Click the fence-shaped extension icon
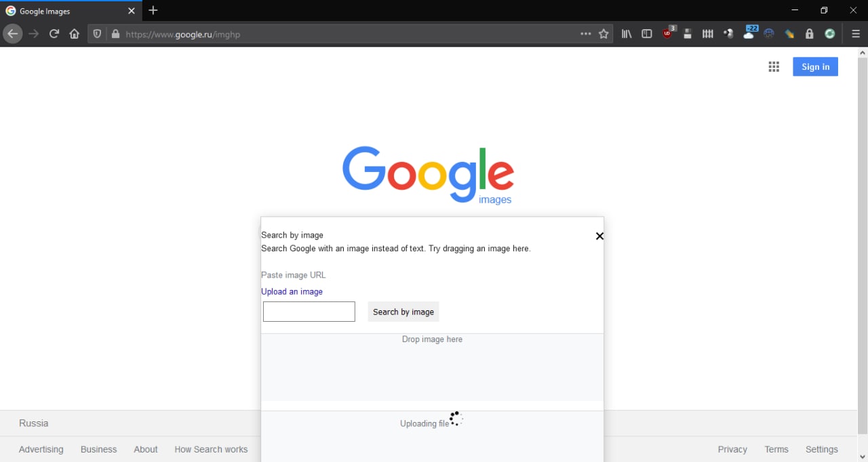Image resolution: width=868 pixels, height=462 pixels. point(708,34)
